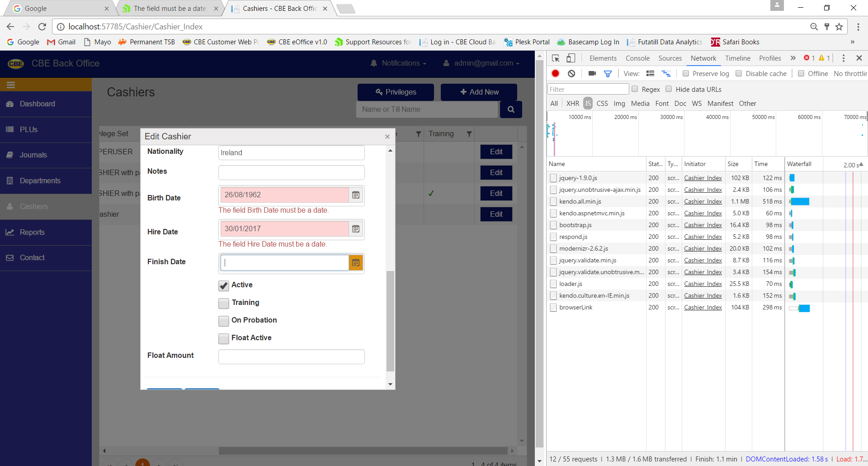The height and width of the screenshot is (466, 868).
Task: Toggle the hamburger sidebar menu
Action: (x=11, y=85)
